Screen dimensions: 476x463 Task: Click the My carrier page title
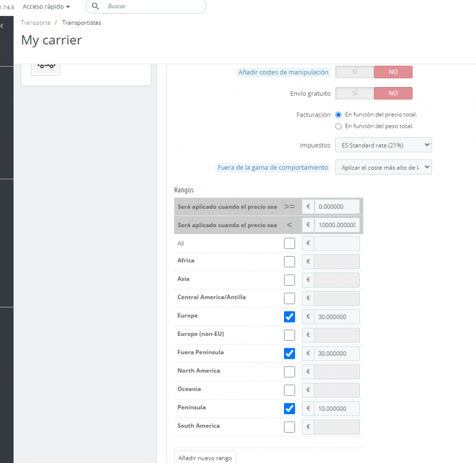point(52,40)
